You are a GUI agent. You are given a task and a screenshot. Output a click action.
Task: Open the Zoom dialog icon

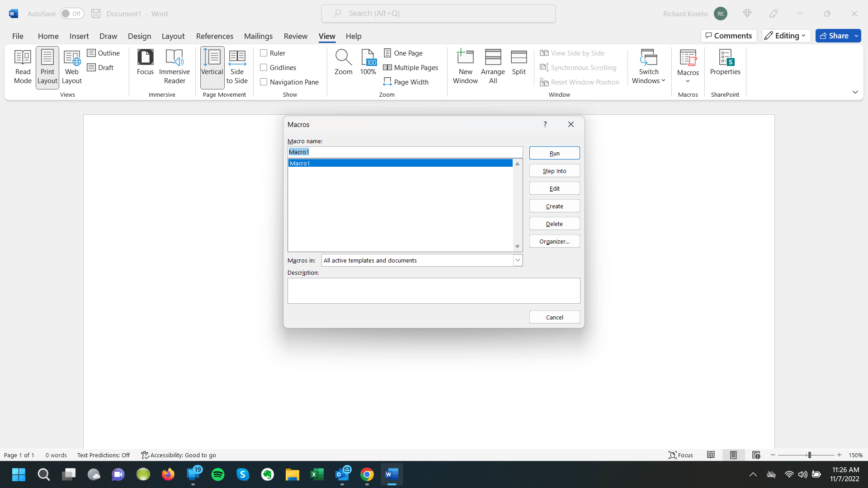click(x=343, y=62)
